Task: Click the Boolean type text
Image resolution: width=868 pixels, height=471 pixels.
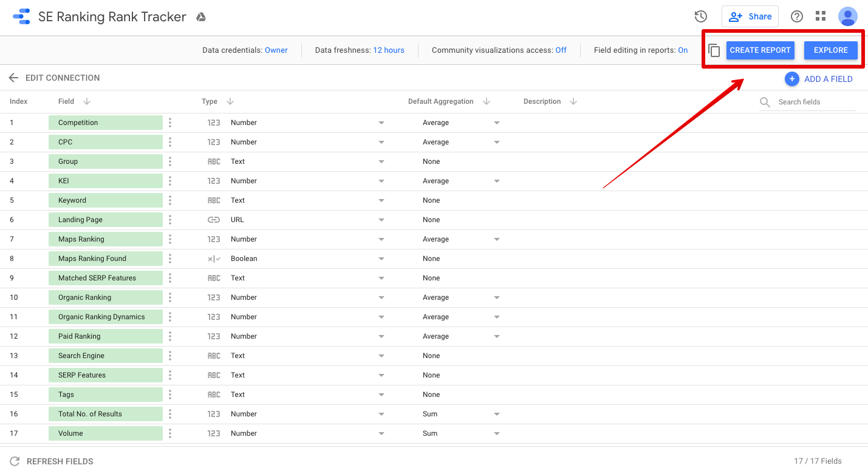Action: [x=244, y=259]
